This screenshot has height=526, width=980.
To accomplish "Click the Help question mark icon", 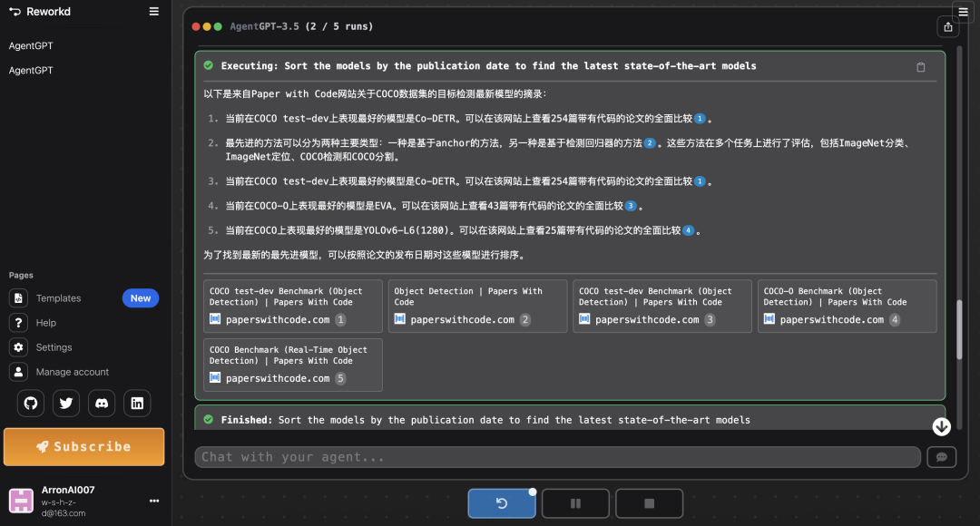I will 18,323.
